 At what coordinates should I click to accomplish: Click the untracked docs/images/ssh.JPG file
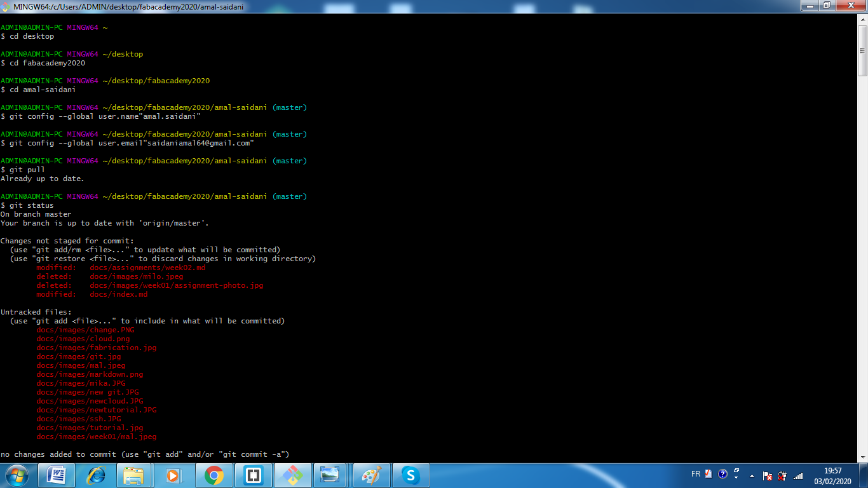[78, 419]
